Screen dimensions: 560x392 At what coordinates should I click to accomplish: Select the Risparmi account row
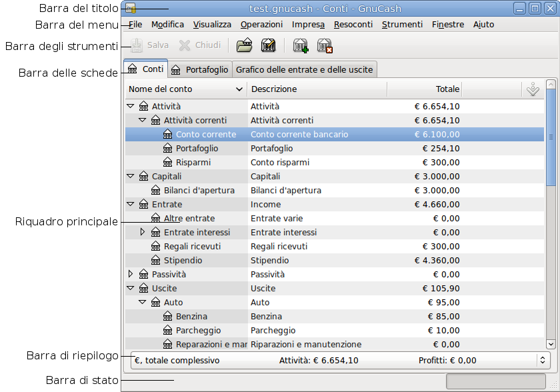click(334, 162)
